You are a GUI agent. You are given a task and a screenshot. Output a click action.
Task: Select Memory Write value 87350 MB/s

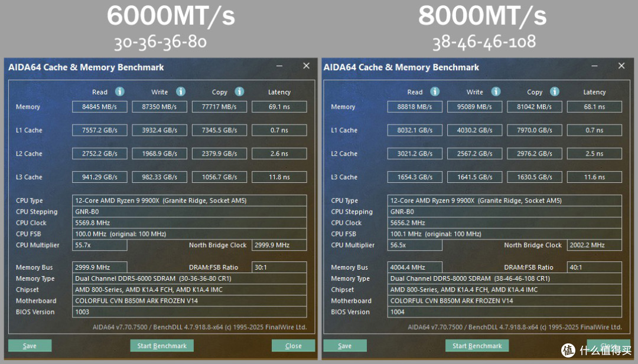click(x=159, y=107)
